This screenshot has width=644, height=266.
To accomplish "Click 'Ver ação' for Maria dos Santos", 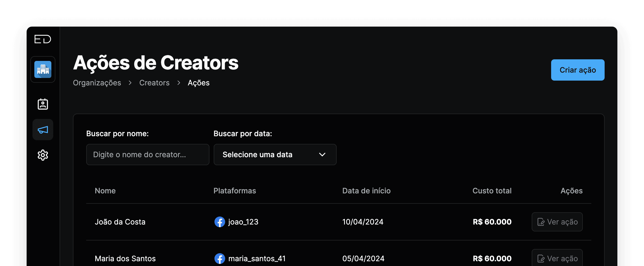I will pyautogui.click(x=557, y=258).
